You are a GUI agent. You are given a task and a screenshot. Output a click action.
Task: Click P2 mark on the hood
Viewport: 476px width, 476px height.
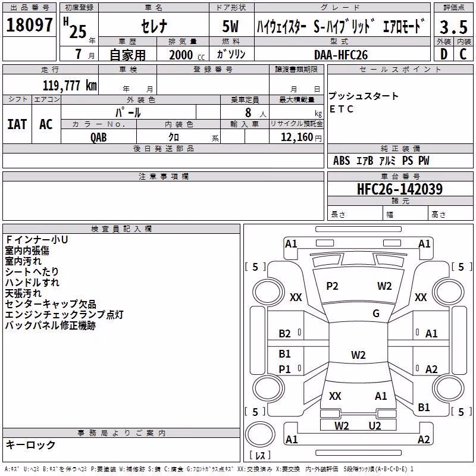click(x=332, y=286)
